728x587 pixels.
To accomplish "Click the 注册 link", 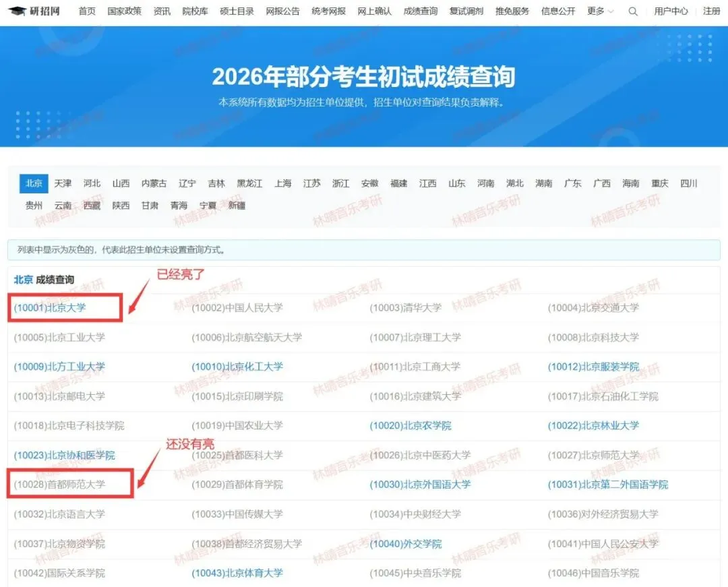I will point(711,11).
